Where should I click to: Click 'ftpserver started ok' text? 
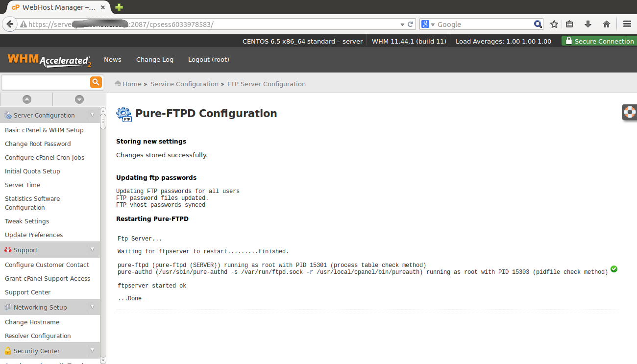pos(152,286)
